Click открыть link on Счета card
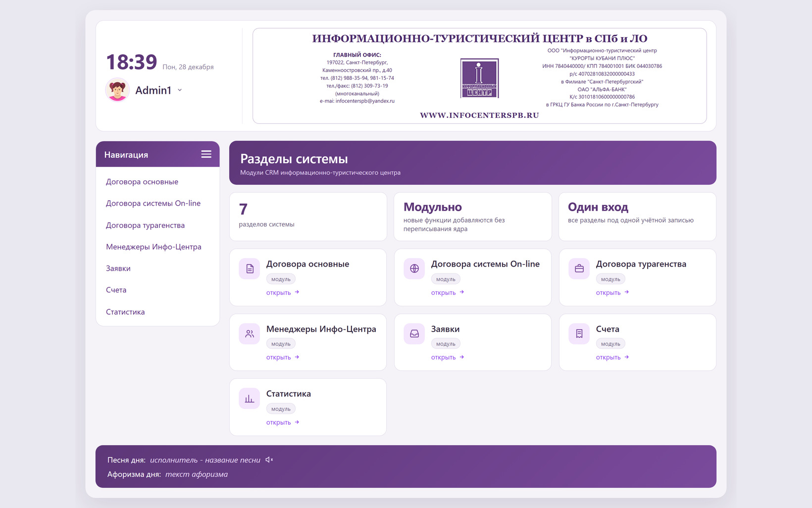 612,357
